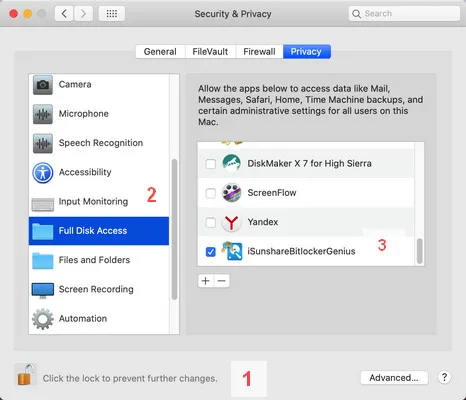Open the Show All grid view
The width and height of the screenshot is (466, 400).
112,14
